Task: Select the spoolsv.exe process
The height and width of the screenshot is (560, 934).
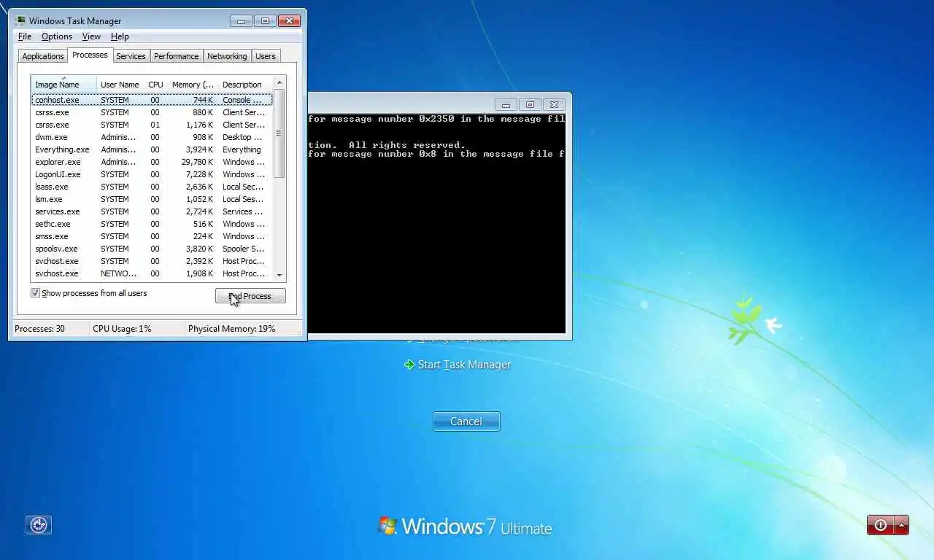Action: point(152,249)
